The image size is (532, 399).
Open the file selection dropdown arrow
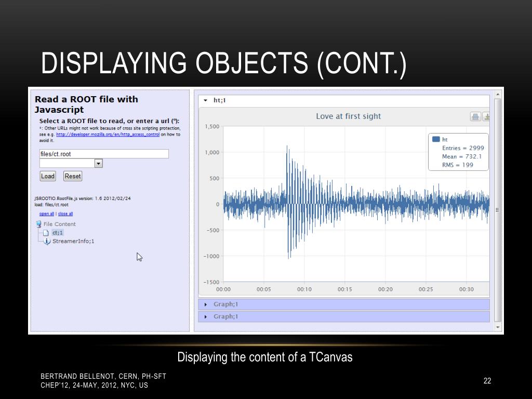pos(98,164)
